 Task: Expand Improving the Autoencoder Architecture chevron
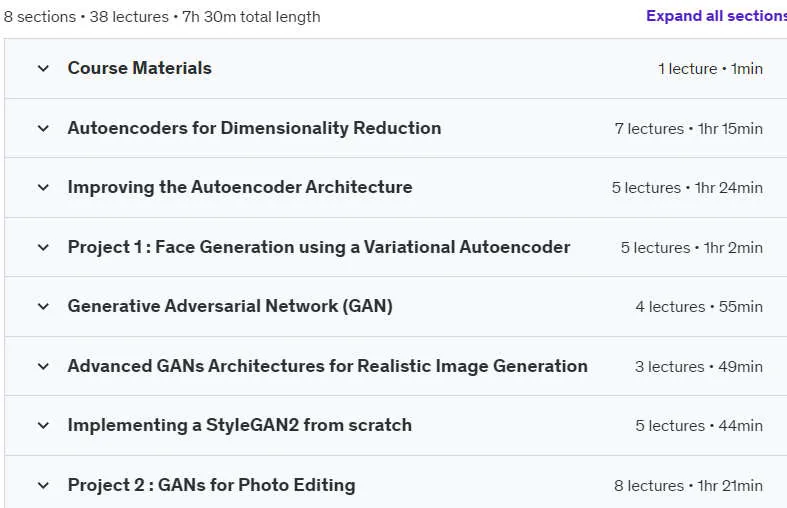coord(43,188)
